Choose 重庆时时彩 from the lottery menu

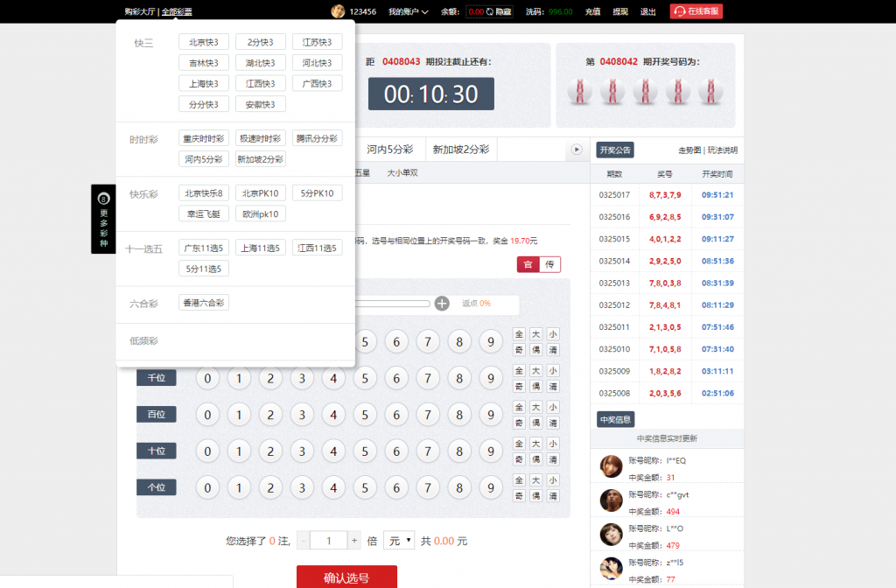(x=204, y=138)
